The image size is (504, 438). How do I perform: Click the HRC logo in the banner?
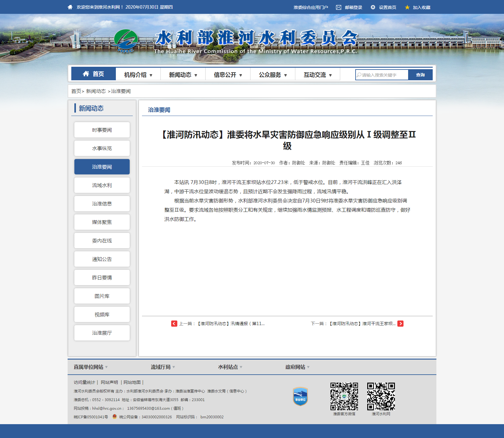pyautogui.click(x=126, y=41)
